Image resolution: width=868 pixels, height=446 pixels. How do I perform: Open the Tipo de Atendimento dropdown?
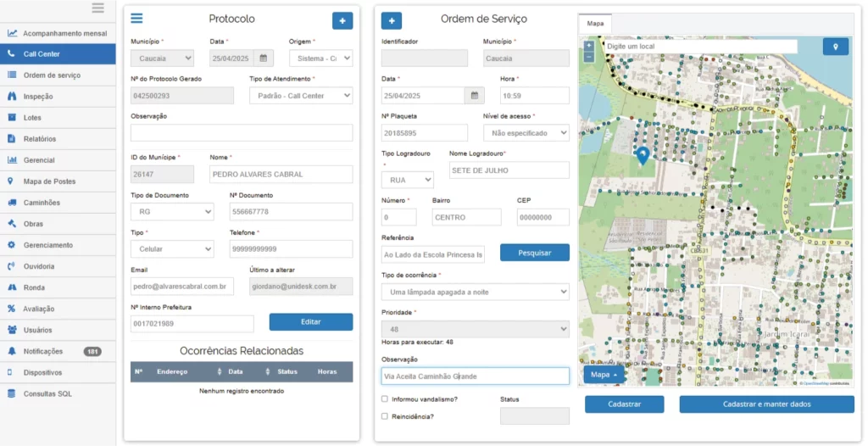301,96
